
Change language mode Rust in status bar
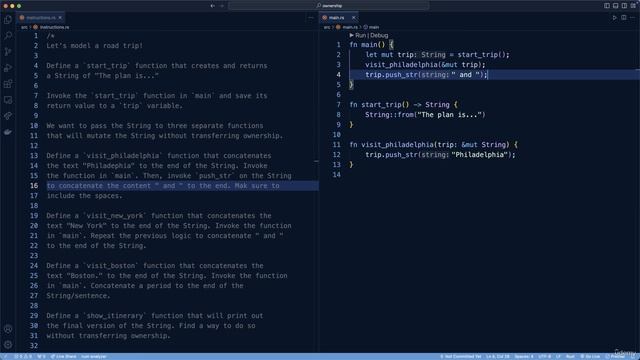[x=570, y=356]
